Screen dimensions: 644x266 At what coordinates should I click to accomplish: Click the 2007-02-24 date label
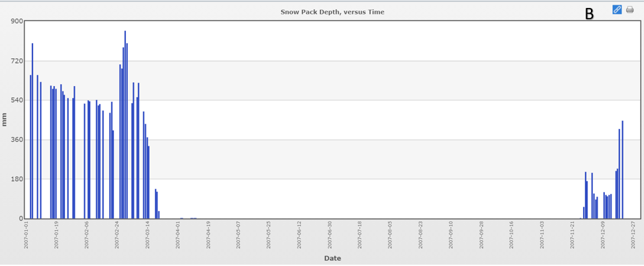pos(117,234)
